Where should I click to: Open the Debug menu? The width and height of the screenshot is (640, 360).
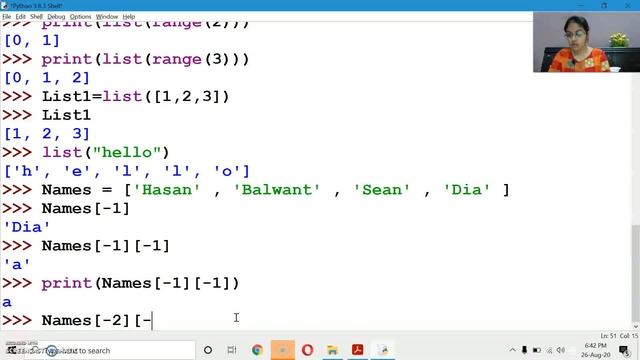(56, 17)
